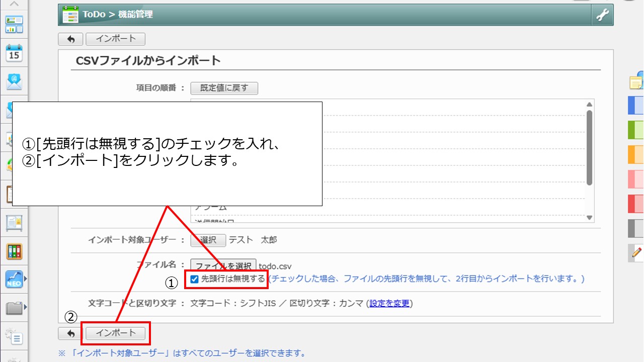644x362 pixels.
Task: Click the item list scrollbar thumb
Action: click(x=590, y=148)
